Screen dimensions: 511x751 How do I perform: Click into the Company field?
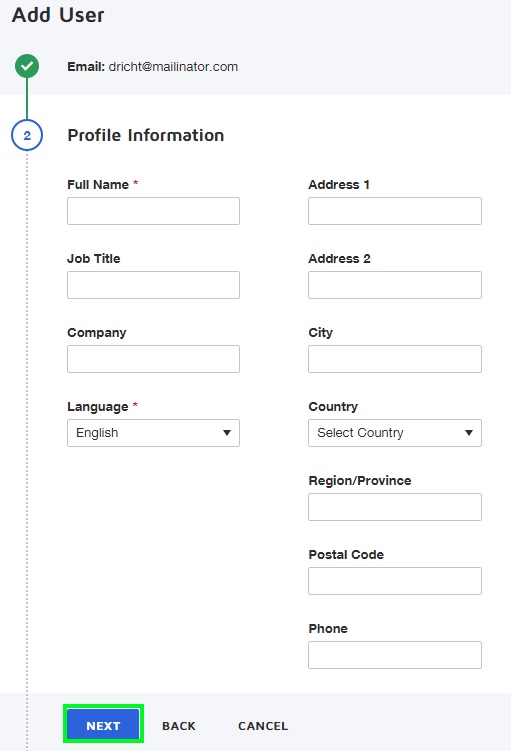pos(153,359)
